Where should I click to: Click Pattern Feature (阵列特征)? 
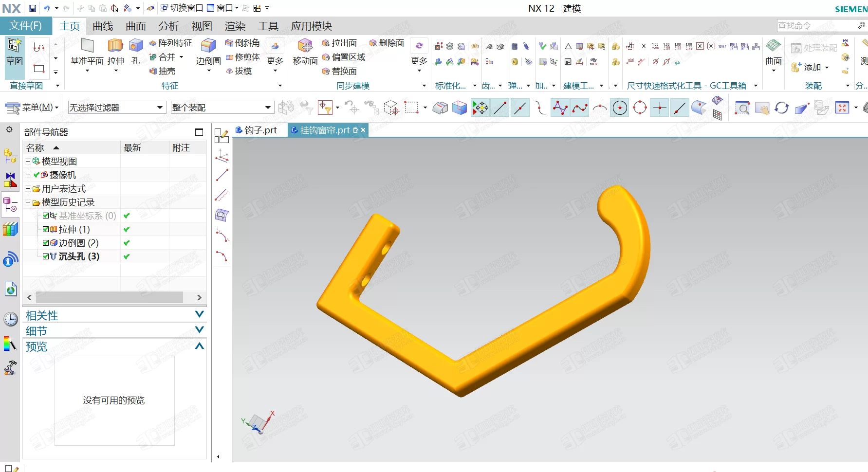[x=170, y=43]
